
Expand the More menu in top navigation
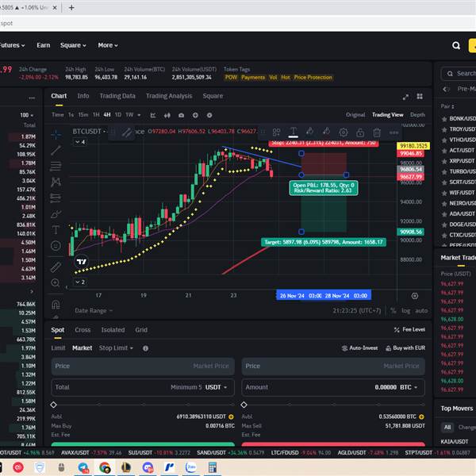pos(108,45)
